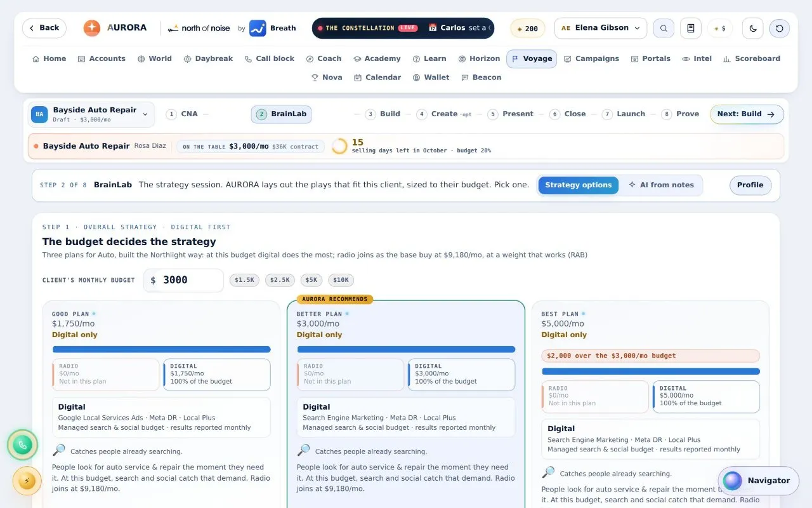The width and height of the screenshot is (812, 508).
Task: Select the $5K budget preset
Action: point(311,280)
